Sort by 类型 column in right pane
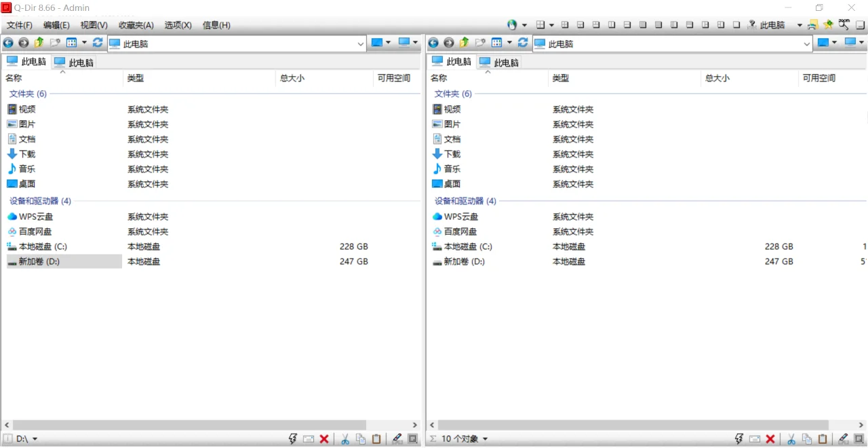This screenshot has height=448, width=868. point(624,78)
